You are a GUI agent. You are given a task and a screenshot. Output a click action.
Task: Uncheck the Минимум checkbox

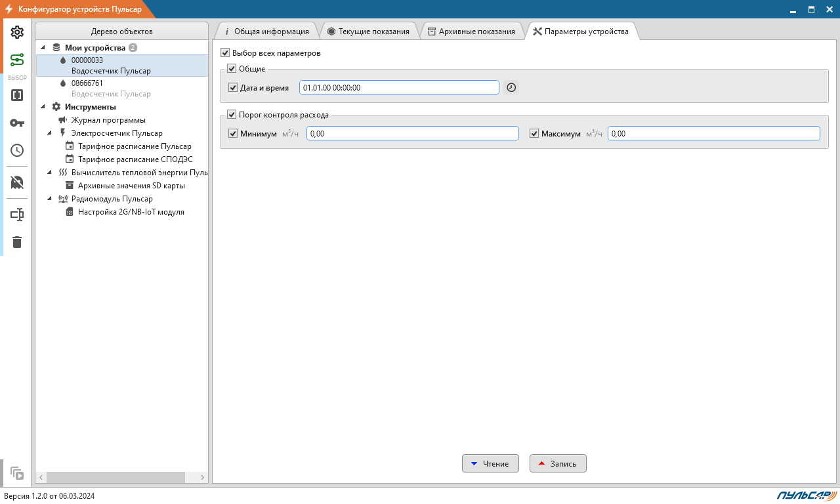coord(233,133)
